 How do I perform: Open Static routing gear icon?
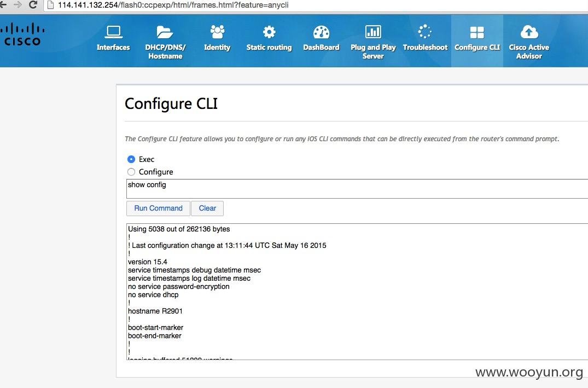pos(269,32)
